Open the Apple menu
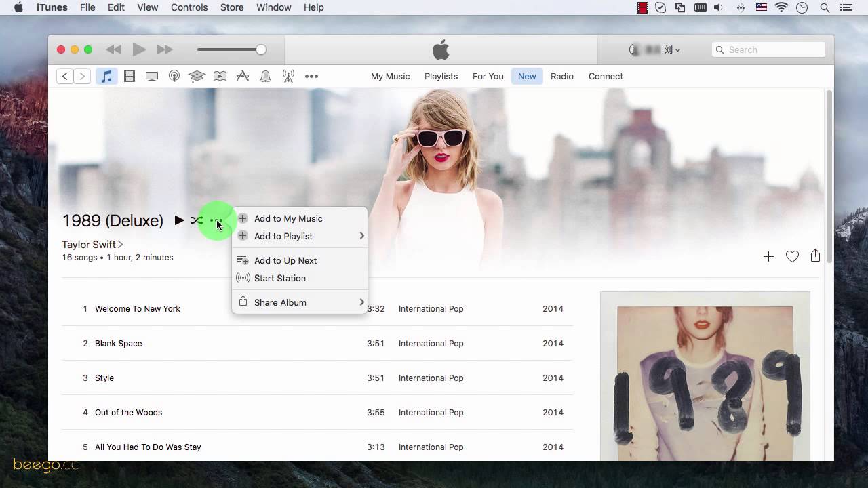 18,7
